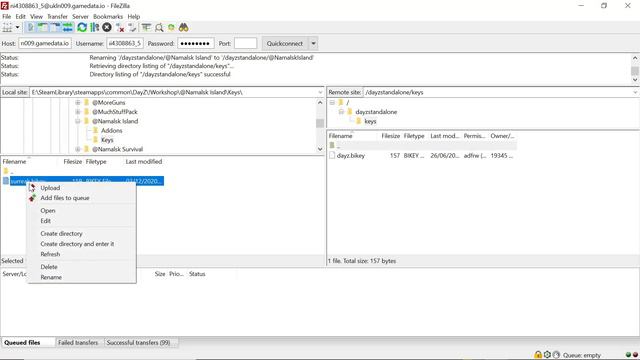Choose Open in the context menu
The height and width of the screenshot is (360, 640).
(x=48, y=211)
